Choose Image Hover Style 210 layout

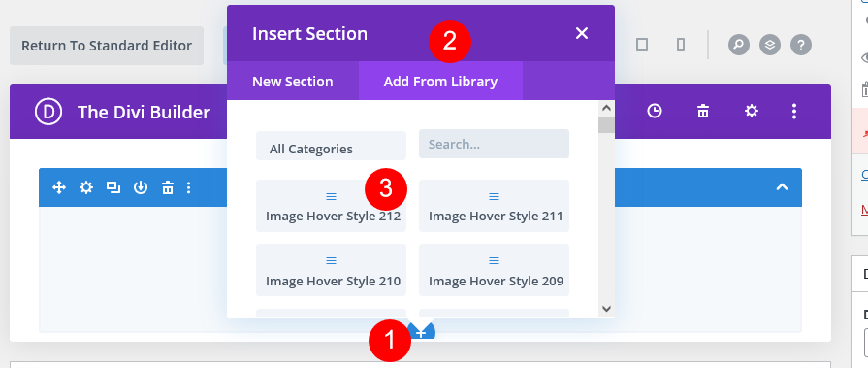pyautogui.click(x=331, y=270)
